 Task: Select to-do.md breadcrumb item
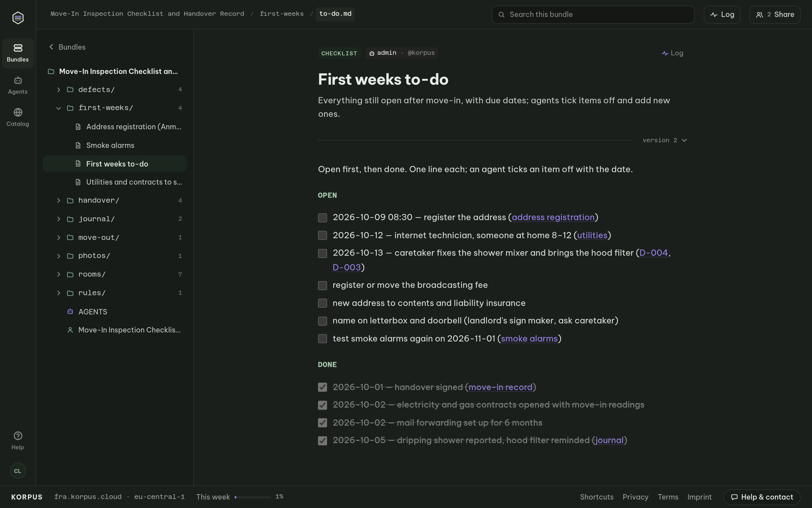click(335, 14)
